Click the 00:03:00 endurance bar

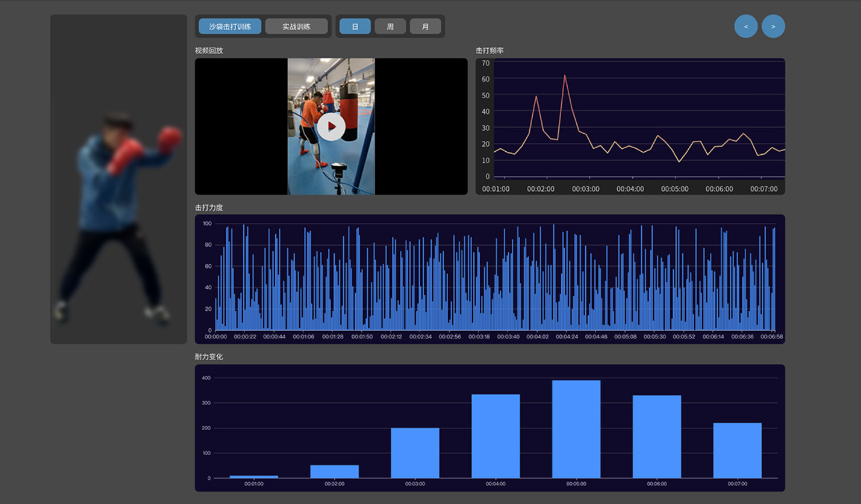tap(415, 453)
